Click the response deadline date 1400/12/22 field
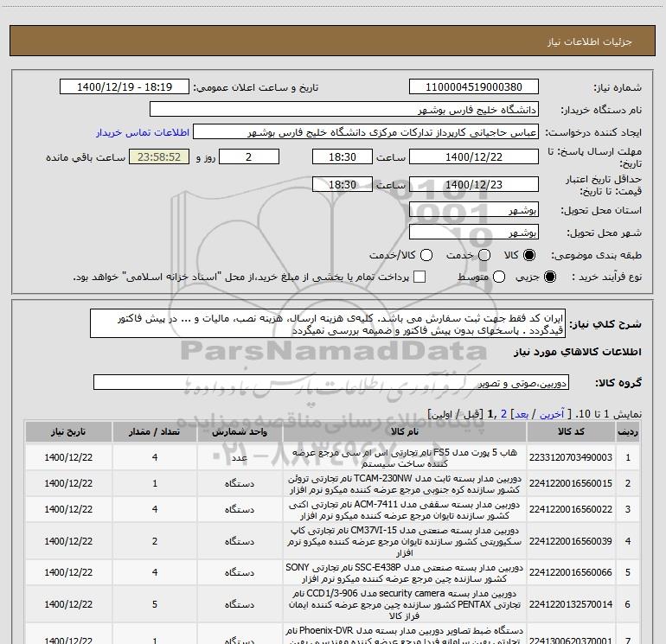The width and height of the screenshot is (666, 644). tap(474, 156)
